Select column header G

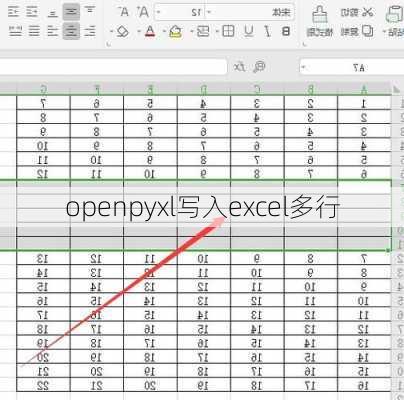[x=43, y=89]
